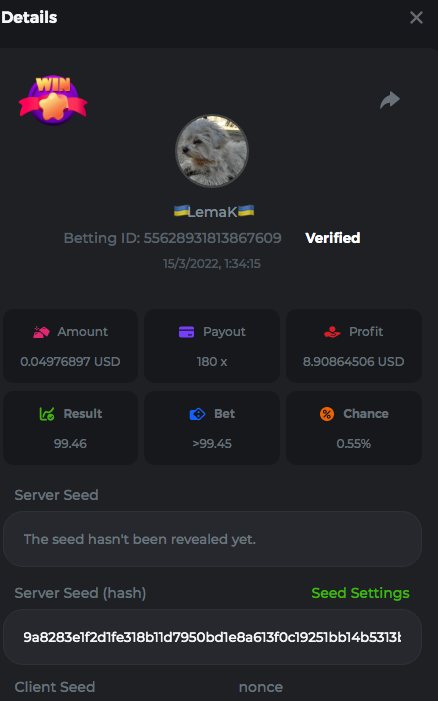Click the Amount wallet icon
This screenshot has height=701, width=438.
pyautogui.click(x=42, y=332)
